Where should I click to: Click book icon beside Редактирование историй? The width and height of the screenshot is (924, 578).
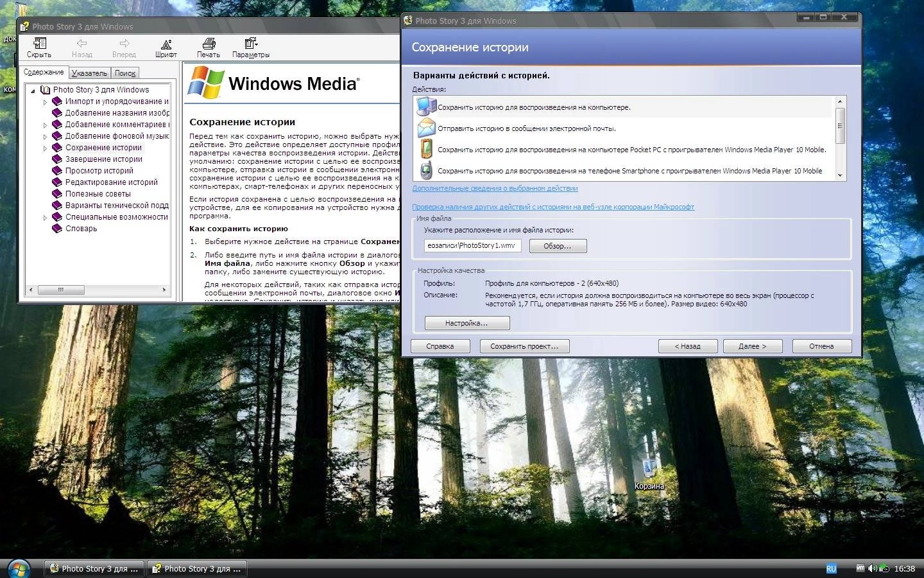pyautogui.click(x=57, y=182)
